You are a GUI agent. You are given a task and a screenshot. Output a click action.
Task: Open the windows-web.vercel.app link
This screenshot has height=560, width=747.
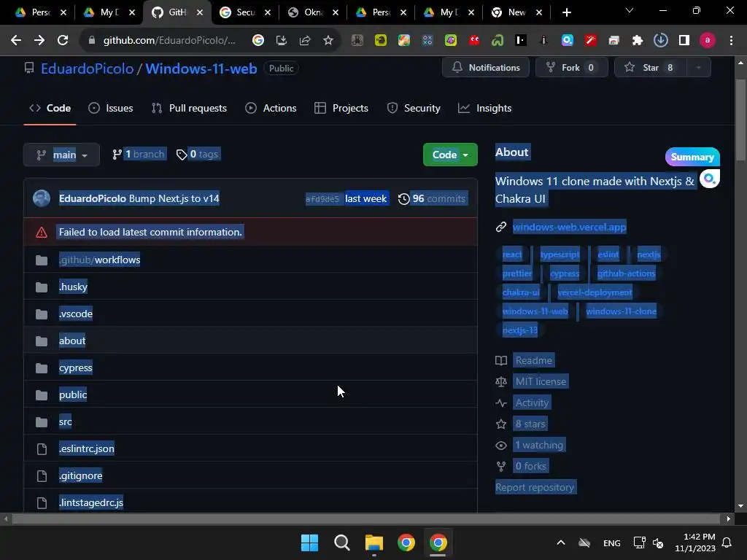point(569,227)
